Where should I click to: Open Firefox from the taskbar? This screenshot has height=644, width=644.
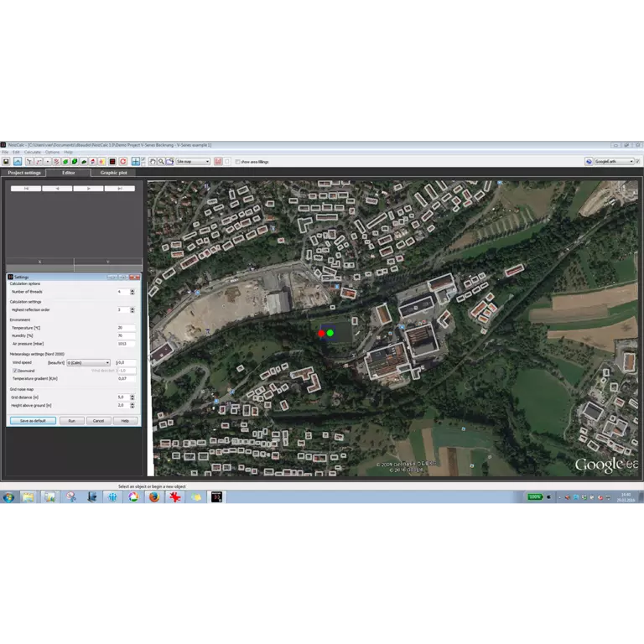coord(154,497)
